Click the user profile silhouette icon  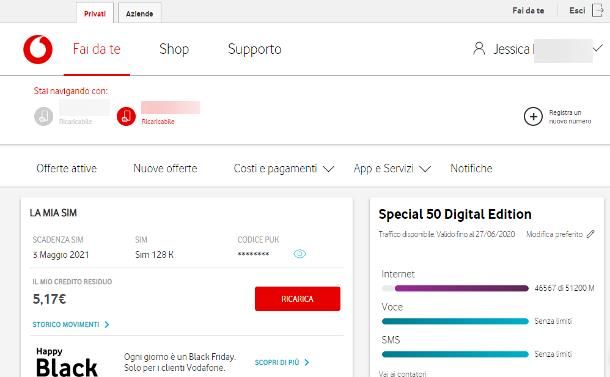point(479,49)
